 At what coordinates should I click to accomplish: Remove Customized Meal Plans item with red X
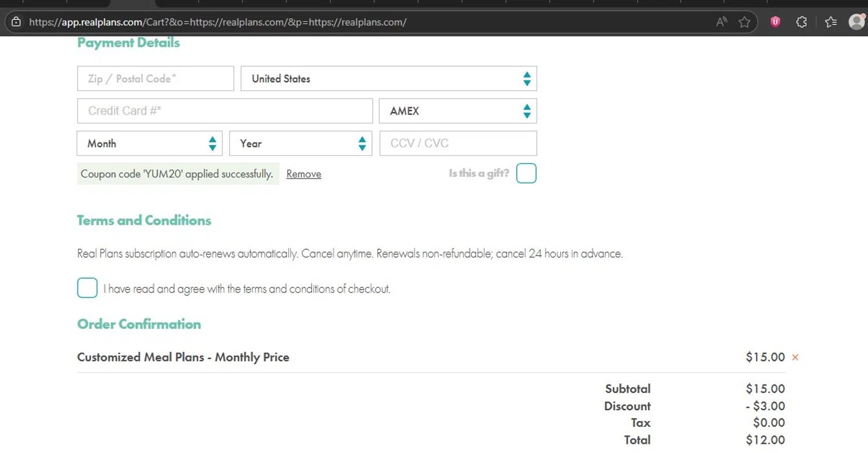tap(795, 357)
